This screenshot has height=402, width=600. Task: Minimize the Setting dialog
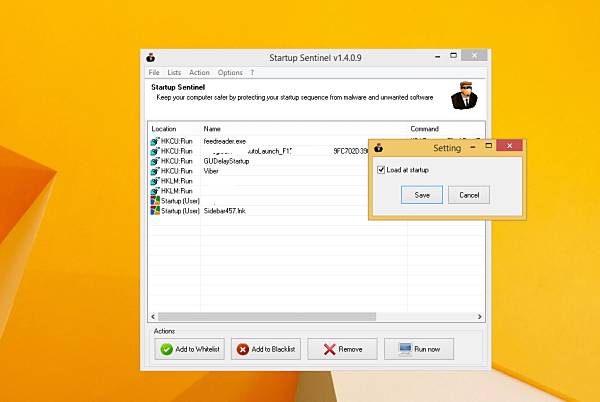click(x=473, y=147)
